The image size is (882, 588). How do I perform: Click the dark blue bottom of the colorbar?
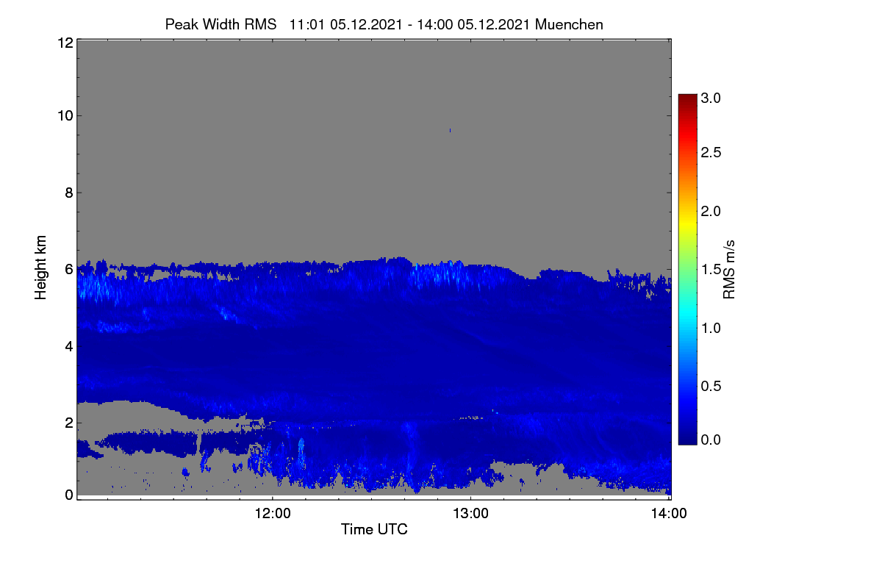[686, 438]
